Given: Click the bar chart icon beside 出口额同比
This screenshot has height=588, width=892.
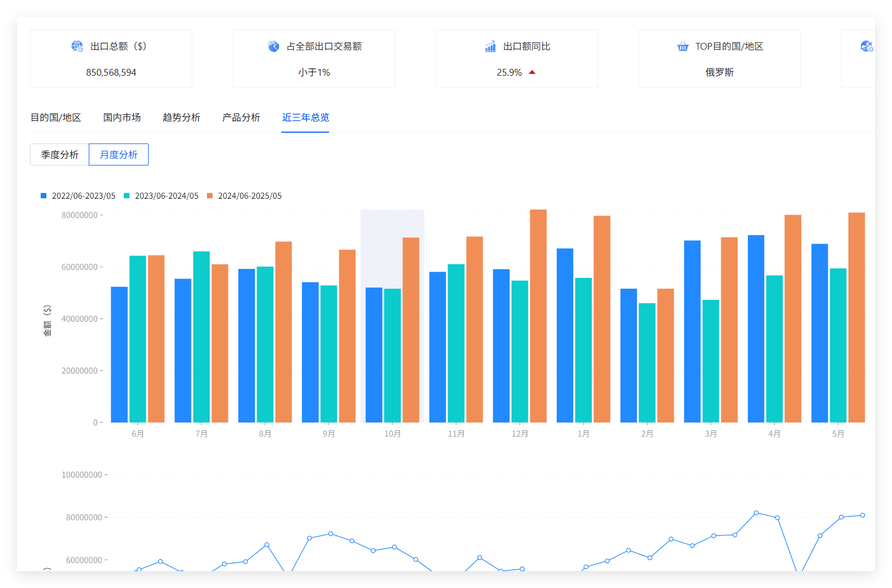Looking at the screenshot, I should (490, 46).
